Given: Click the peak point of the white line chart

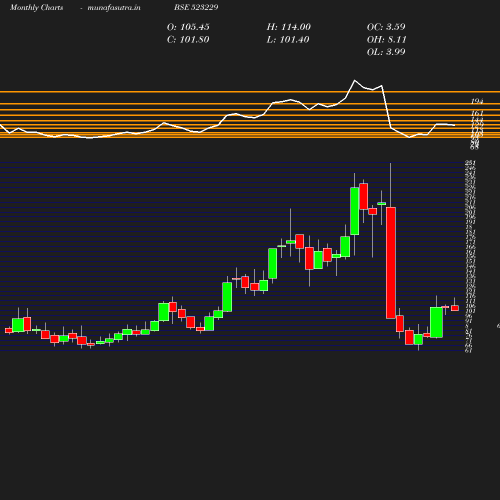Looking at the screenshot, I should click(355, 80).
